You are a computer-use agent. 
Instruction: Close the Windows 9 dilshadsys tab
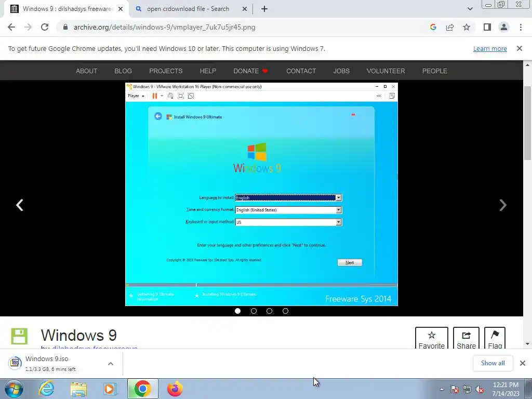point(121,9)
